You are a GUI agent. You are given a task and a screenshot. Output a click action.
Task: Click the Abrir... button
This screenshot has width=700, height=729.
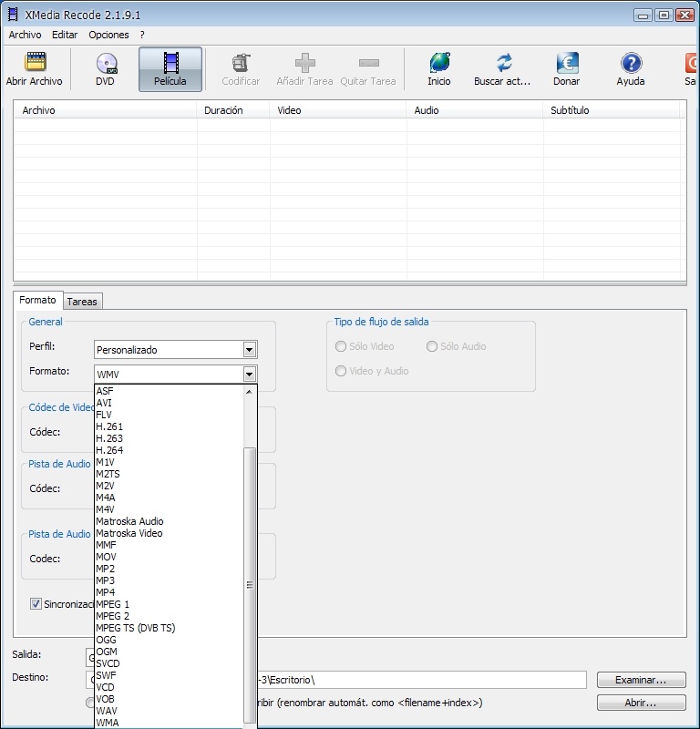(x=641, y=703)
